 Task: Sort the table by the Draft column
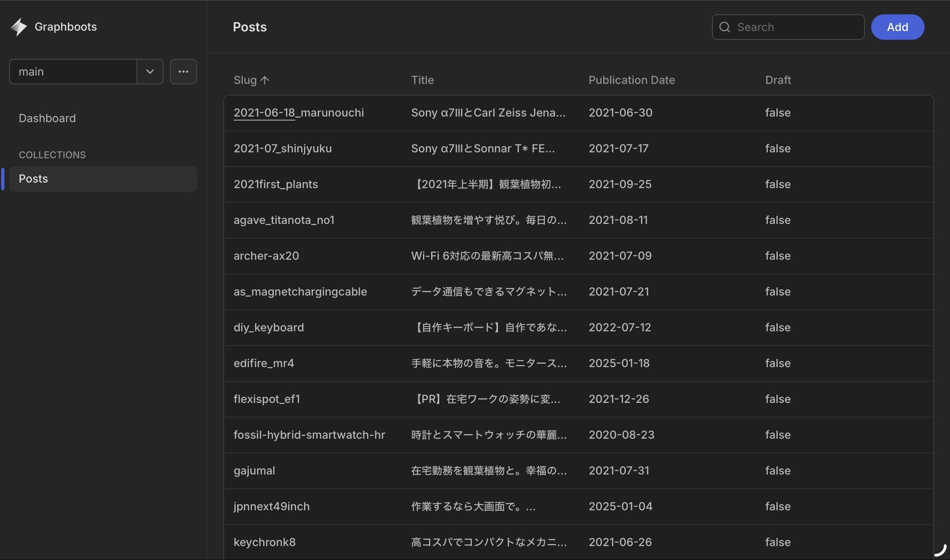coord(778,80)
